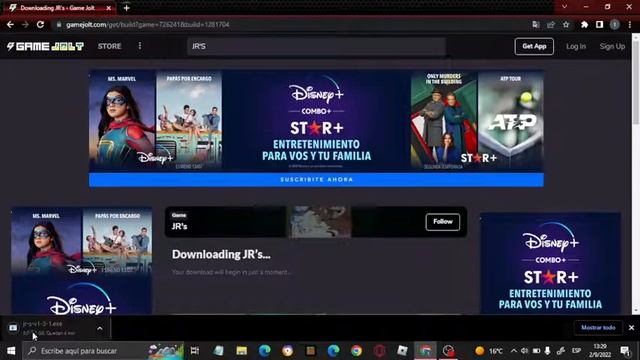
Task: Click SUSCRIBITE AHORA banner button
Action: [x=316, y=180]
